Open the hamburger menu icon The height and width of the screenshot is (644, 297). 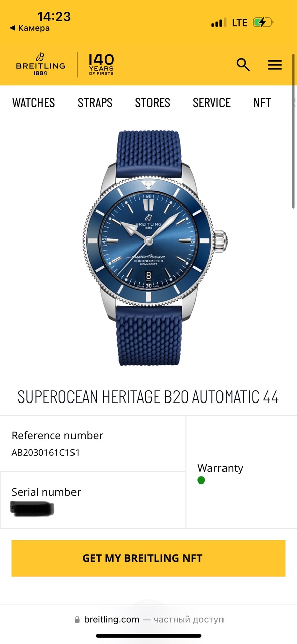[x=275, y=65]
